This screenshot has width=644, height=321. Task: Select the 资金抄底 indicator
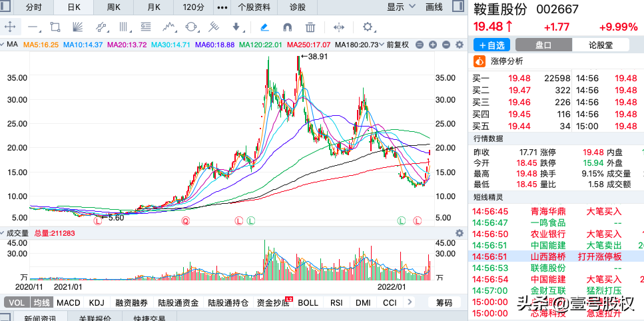pyautogui.click(x=272, y=303)
